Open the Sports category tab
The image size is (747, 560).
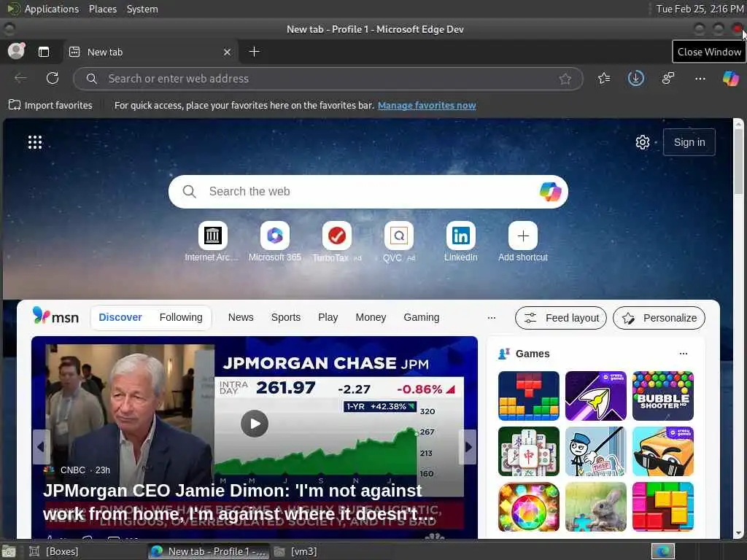click(x=286, y=317)
